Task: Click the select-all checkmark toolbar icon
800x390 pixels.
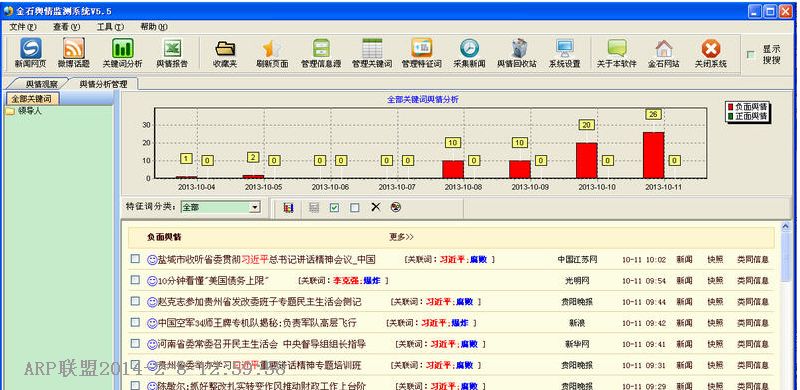Action: pos(334,208)
